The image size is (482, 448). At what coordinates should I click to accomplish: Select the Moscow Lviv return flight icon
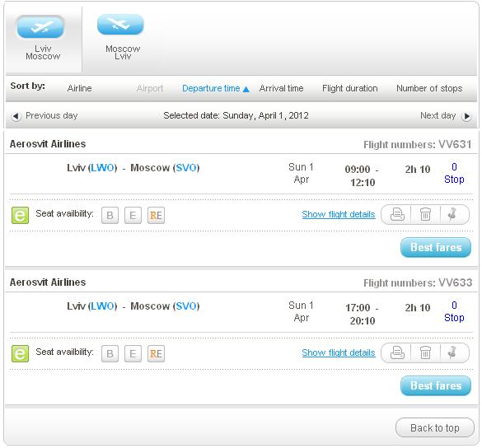(120, 24)
